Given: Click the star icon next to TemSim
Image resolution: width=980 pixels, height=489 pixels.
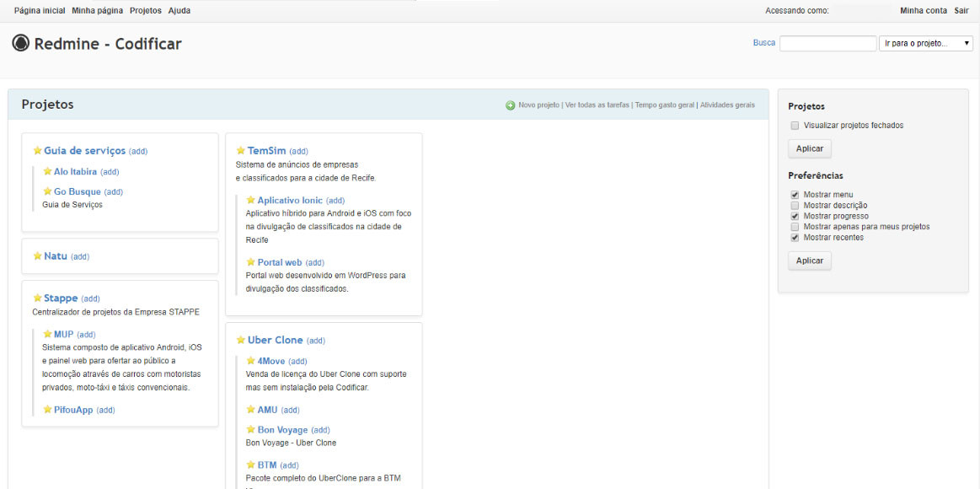Looking at the screenshot, I should tap(241, 151).
